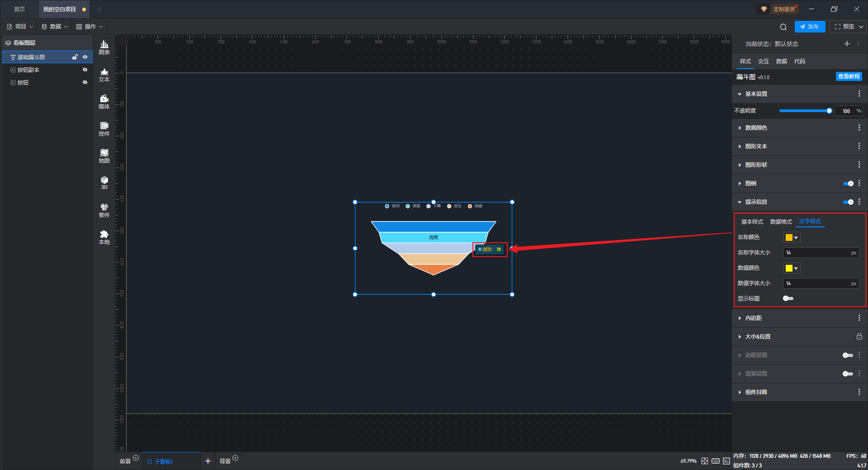Open the 预览 dropdown arrow

click(x=861, y=27)
